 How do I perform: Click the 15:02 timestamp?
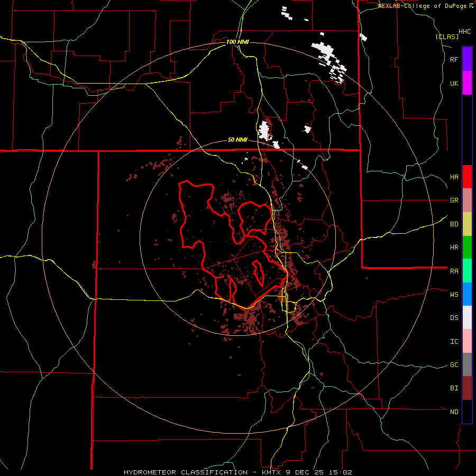pyautogui.click(x=342, y=472)
